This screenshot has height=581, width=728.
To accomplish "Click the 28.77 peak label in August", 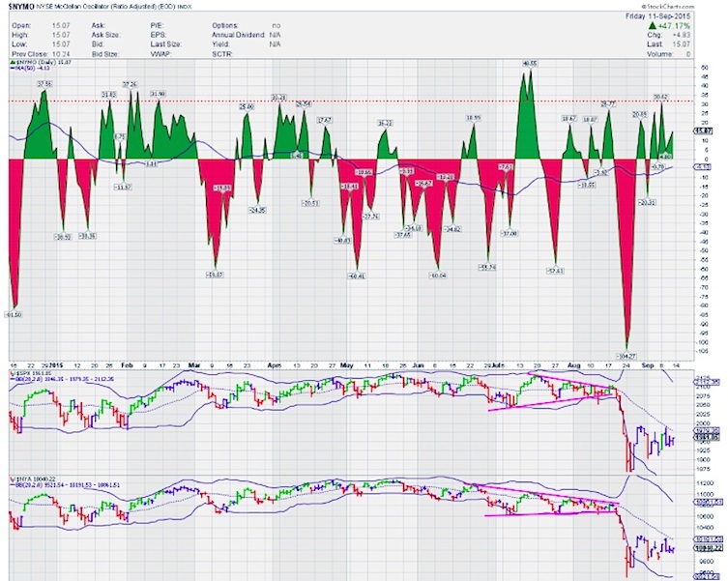I will [x=608, y=103].
